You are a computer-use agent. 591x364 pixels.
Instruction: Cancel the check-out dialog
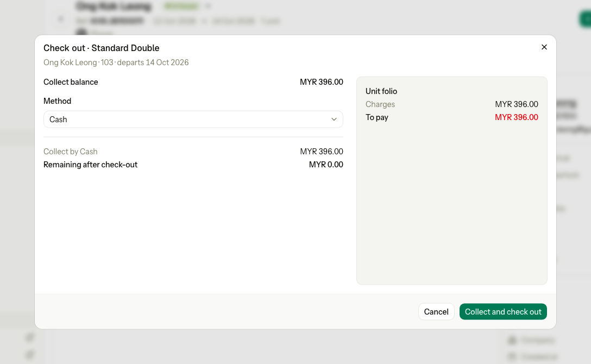pos(436,312)
